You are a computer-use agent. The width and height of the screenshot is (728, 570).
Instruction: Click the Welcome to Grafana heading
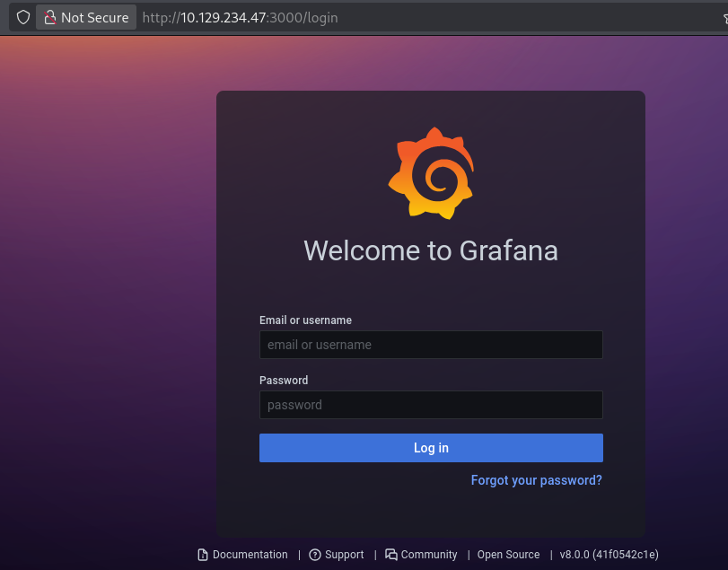click(x=431, y=250)
